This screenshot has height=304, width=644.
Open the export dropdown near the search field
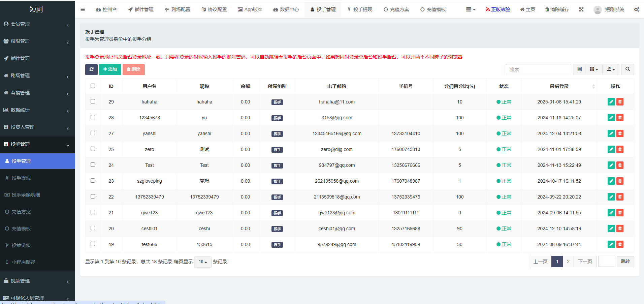point(611,69)
